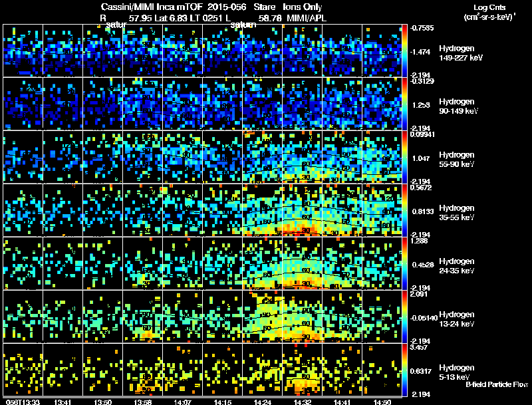
Task: Select the 14:07 time axis label
Action: [x=182, y=402]
